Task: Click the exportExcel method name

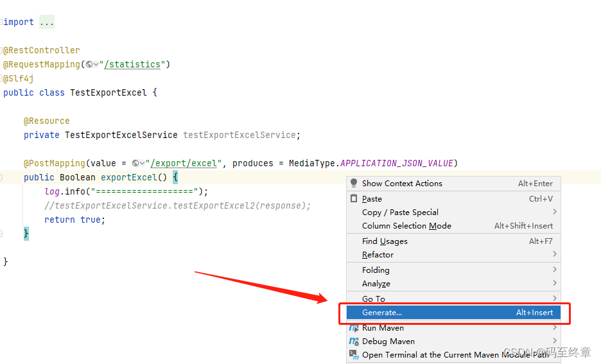Action: tap(129, 177)
